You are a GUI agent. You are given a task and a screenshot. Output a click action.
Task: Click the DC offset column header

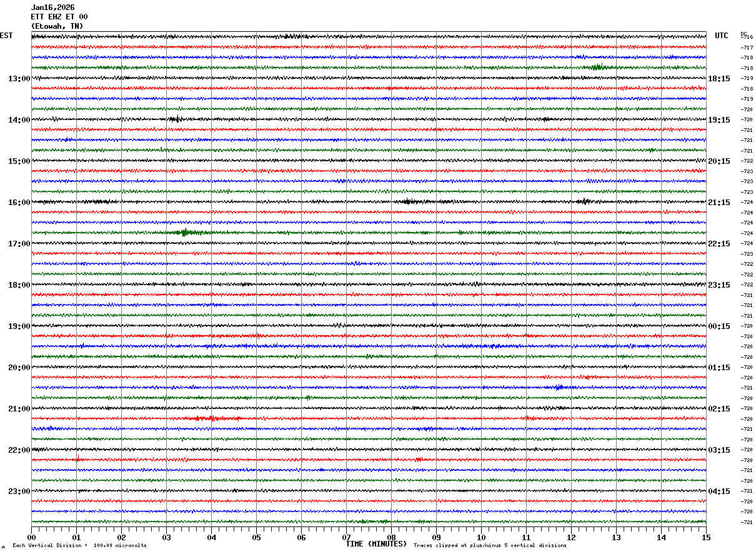coord(744,34)
